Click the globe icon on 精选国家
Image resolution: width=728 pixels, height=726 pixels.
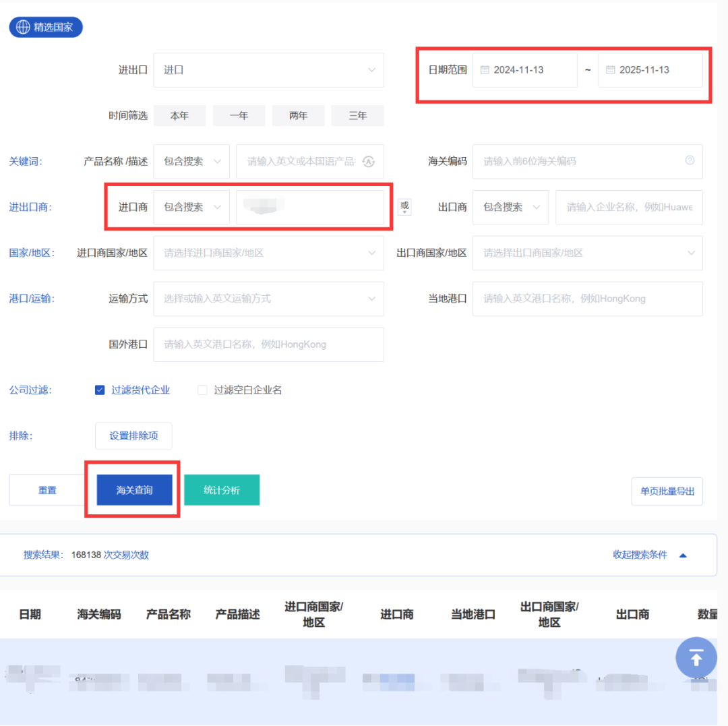(x=23, y=28)
